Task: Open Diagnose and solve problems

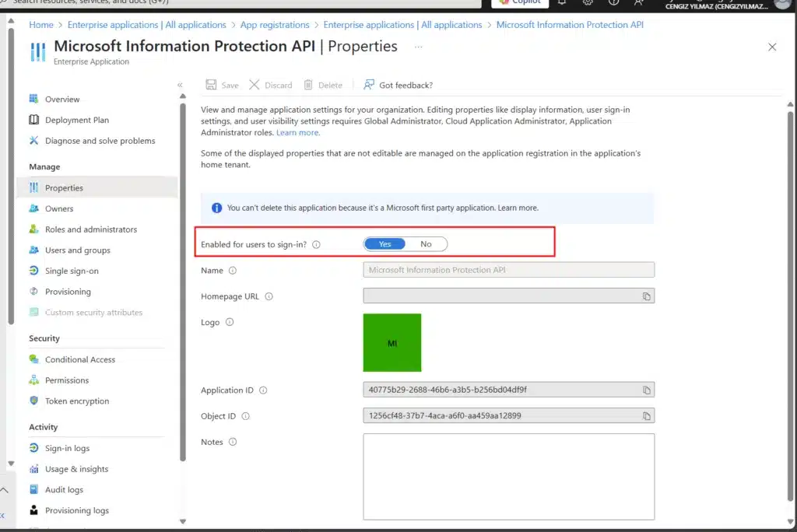Action: (100, 141)
